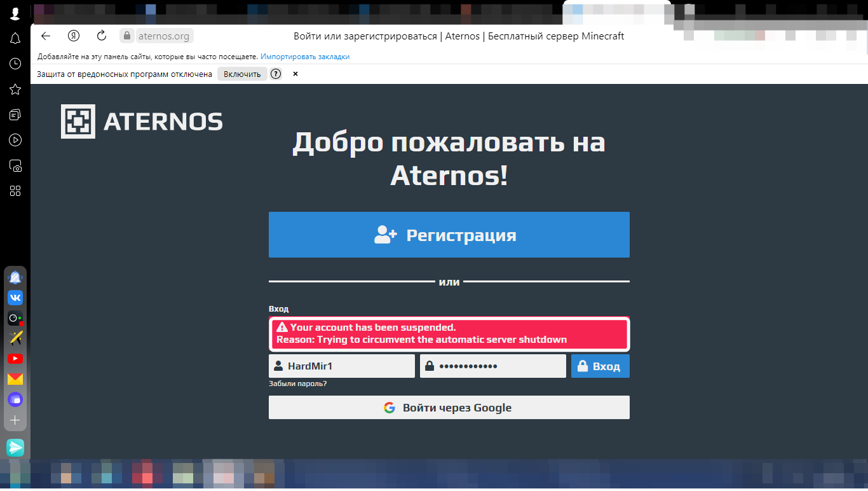
Task: Focus the username field containing HardMir1
Action: (342, 366)
